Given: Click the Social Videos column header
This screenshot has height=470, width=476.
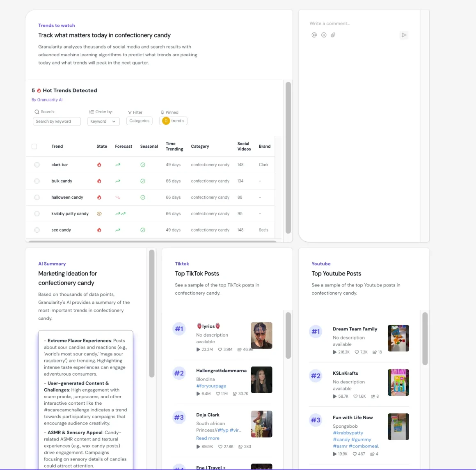Looking at the screenshot, I should [244, 147].
